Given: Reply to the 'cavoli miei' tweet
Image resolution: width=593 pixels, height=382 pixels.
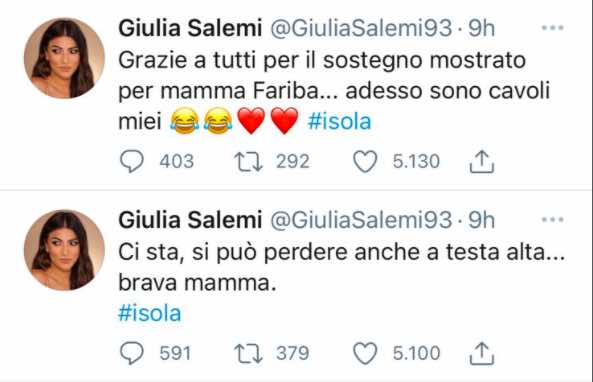Looking at the screenshot, I should [x=132, y=161].
